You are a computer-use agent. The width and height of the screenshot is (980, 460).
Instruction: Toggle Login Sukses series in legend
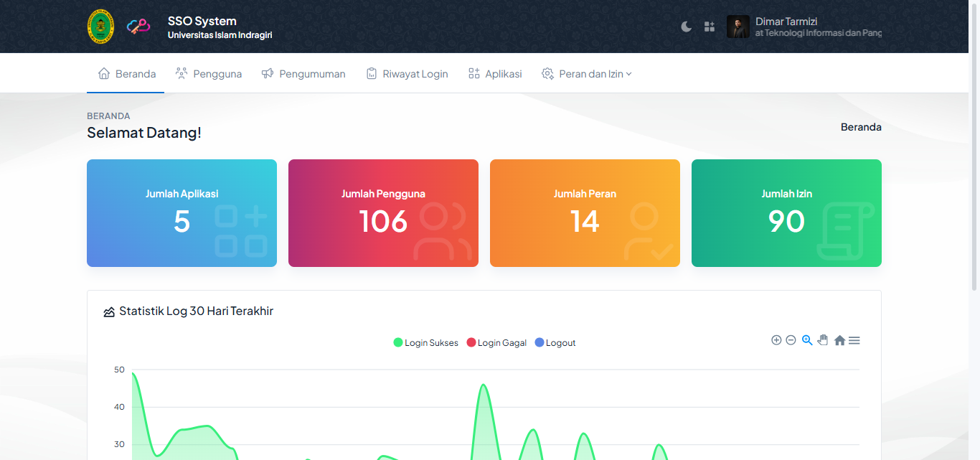425,343
